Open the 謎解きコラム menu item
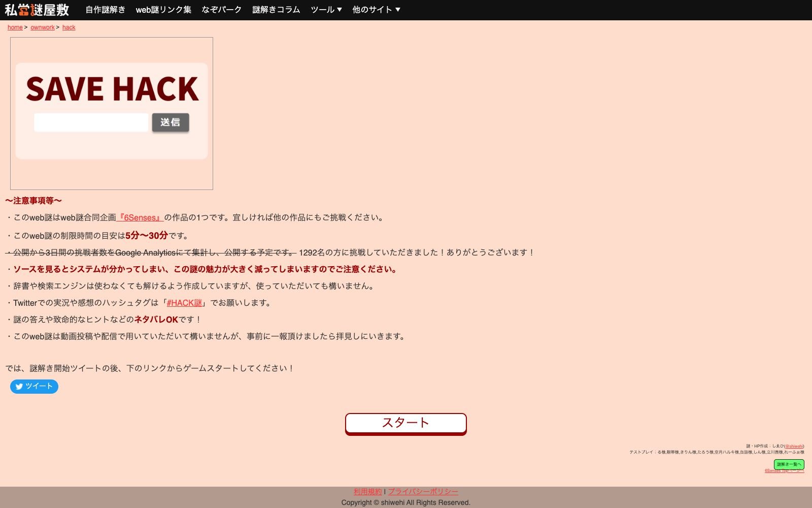Screen dimensions: 812x508 coord(276,10)
